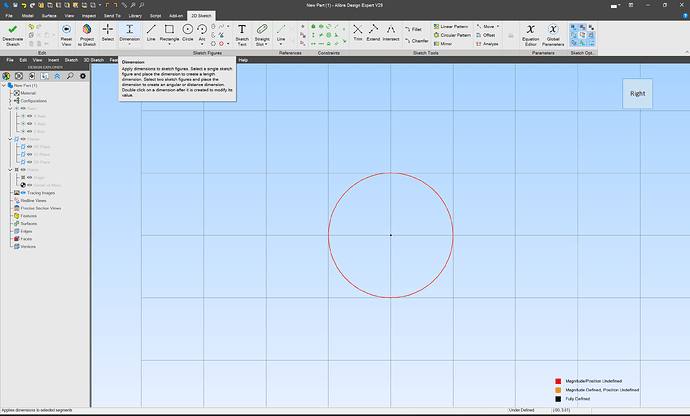The height and width of the screenshot is (416, 690).
Task: Toggle visibility eye for Center of Mass
Action: tap(29, 185)
